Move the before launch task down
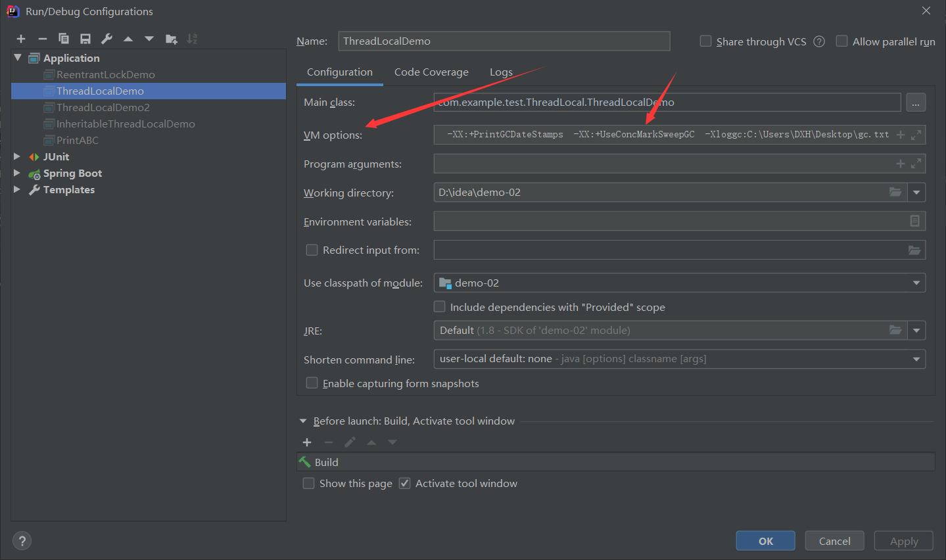Image resolution: width=946 pixels, height=560 pixels. (x=392, y=442)
